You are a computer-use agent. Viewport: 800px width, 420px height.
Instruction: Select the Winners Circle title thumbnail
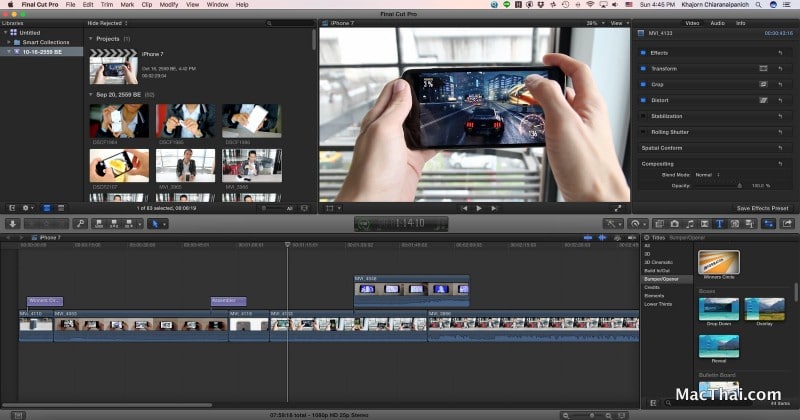(718, 262)
